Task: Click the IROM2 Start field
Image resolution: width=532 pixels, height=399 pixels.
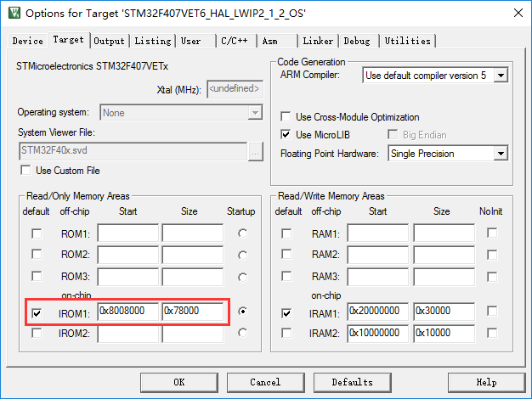Action: click(128, 334)
